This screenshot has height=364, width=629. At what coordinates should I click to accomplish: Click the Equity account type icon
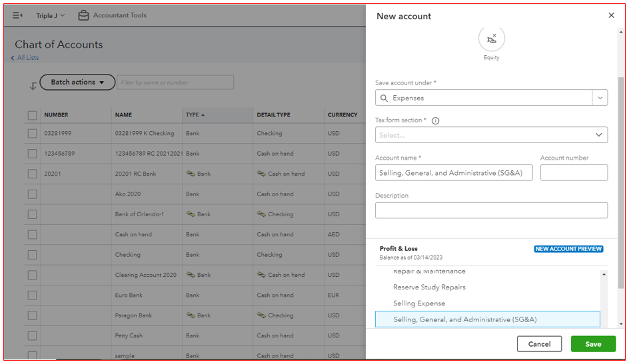coord(491,39)
